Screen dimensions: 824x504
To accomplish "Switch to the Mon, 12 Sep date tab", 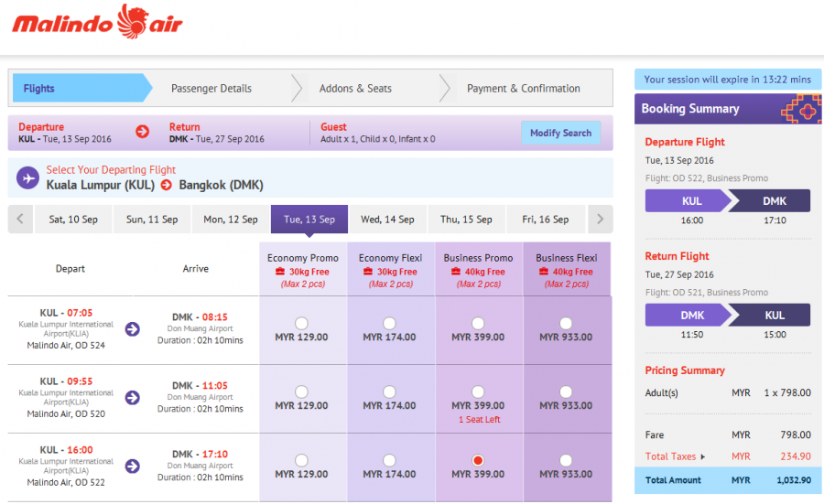I will (231, 220).
